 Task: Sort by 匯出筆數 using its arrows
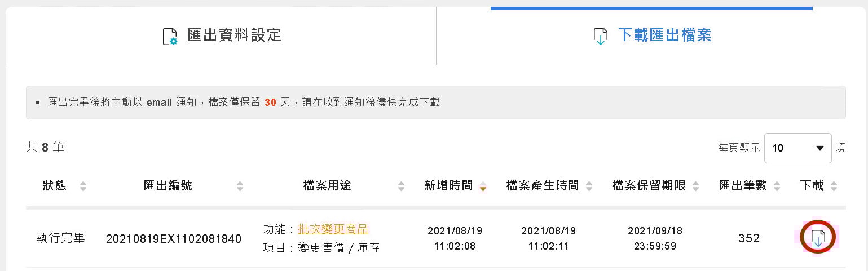click(777, 186)
